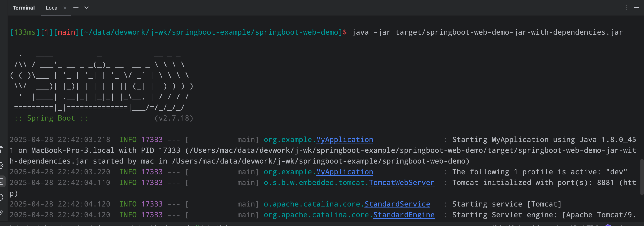The width and height of the screenshot is (644, 226).
Task: Click the StandardEngine link in the log output
Action: coord(404,215)
